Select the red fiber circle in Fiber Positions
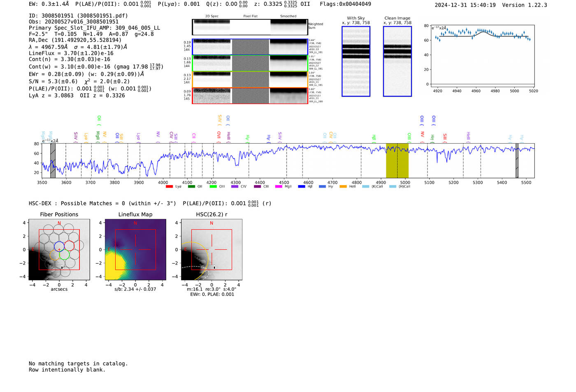The image size is (576, 392). [x=69, y=246]
